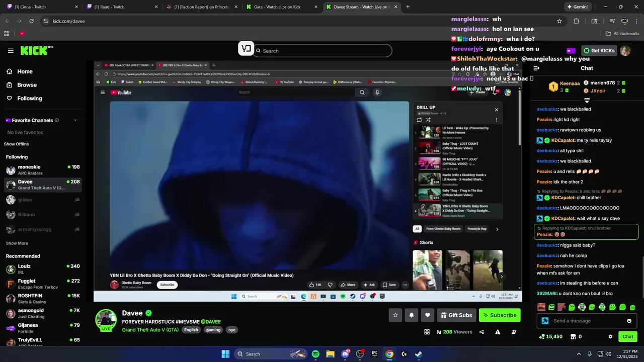Click into Send a message field

pyautogui.click(x=587, y=321)
